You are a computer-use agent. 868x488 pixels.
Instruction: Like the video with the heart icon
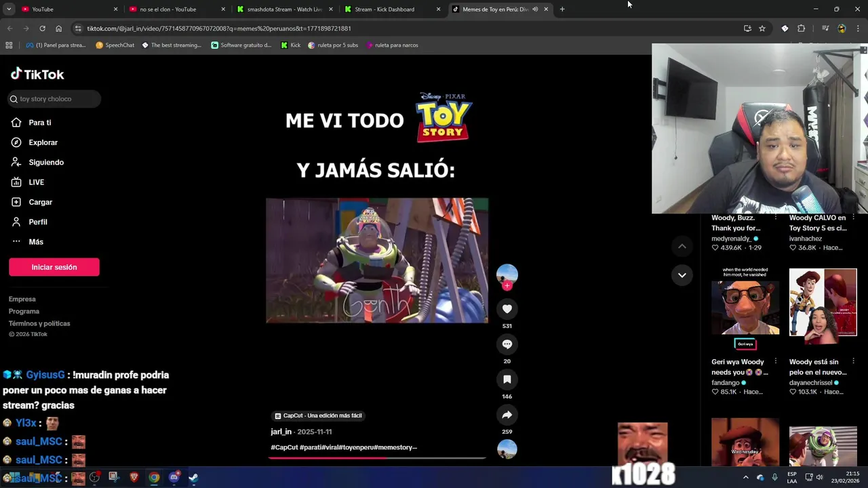(507, 309)
